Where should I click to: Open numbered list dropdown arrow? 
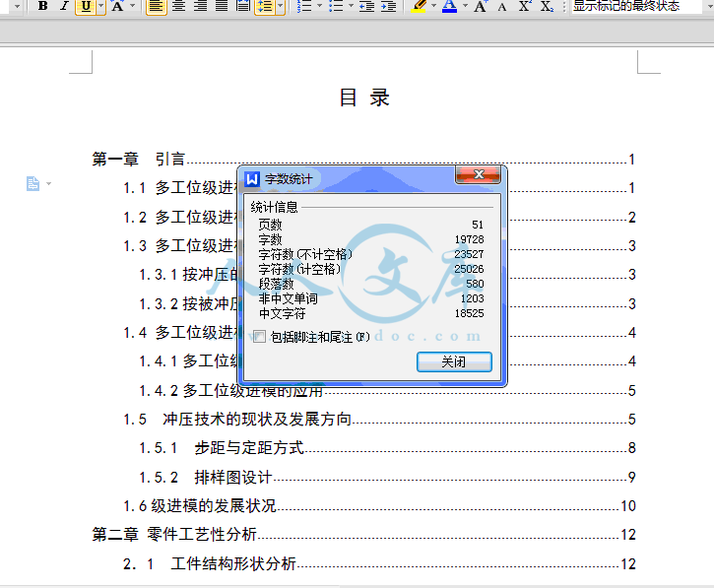(x=320, y=6)
